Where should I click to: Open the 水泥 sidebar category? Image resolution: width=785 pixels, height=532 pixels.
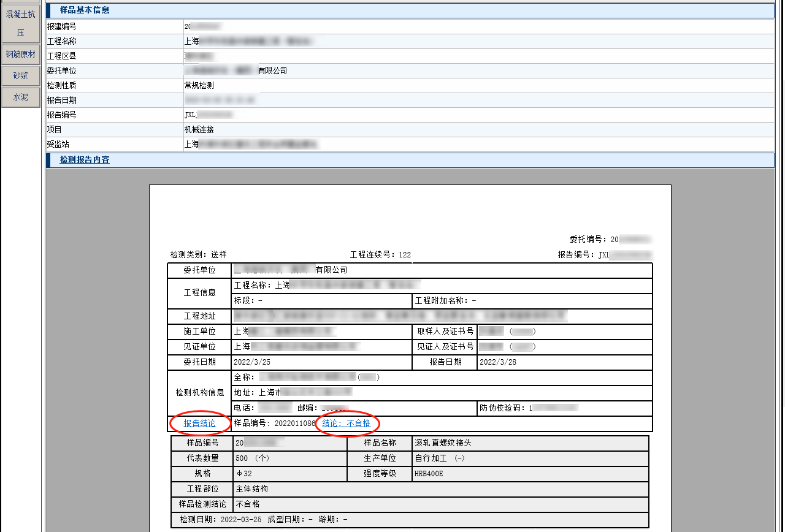coord(20,97)
